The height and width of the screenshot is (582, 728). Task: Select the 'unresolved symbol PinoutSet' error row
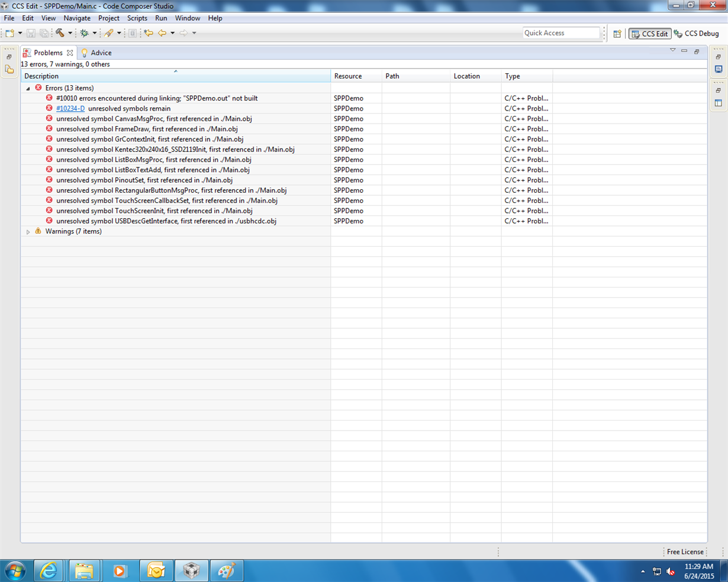pyautogui.click(x=364, y=180)
